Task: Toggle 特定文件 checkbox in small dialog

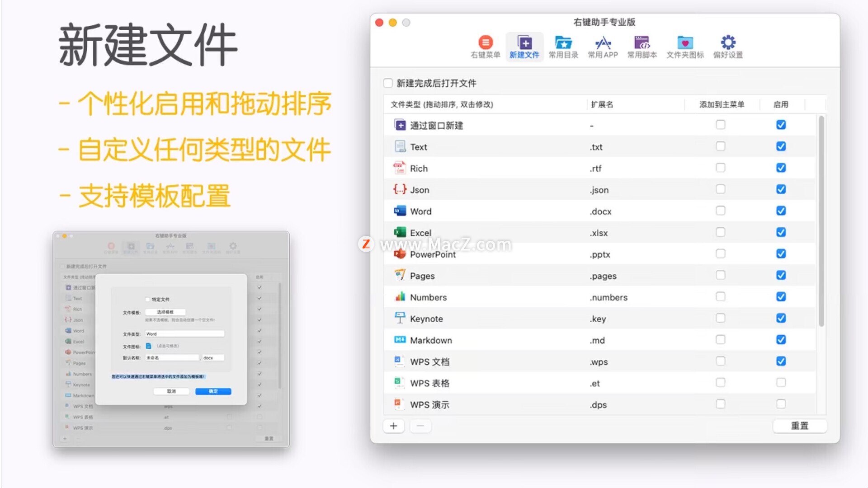Action: 147,299
